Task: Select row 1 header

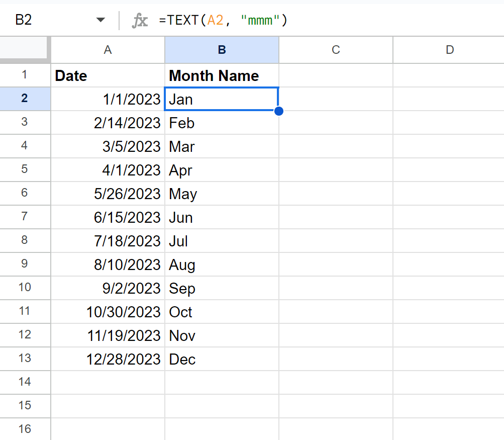Action: point(25,75)
